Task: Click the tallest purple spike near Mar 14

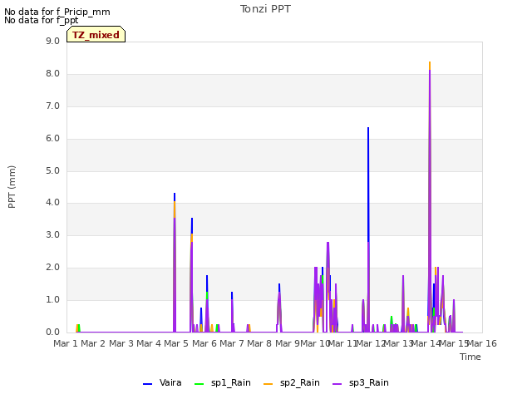Action: 430,200
